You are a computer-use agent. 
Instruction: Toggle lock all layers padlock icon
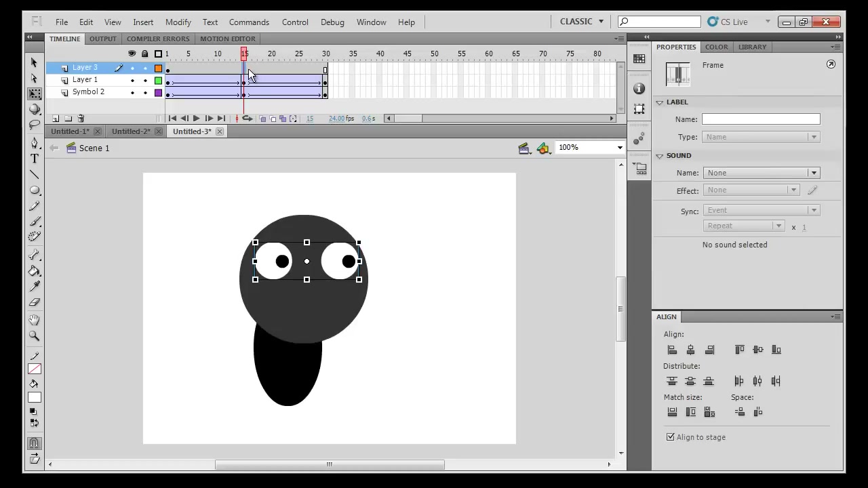pos(145,54)
